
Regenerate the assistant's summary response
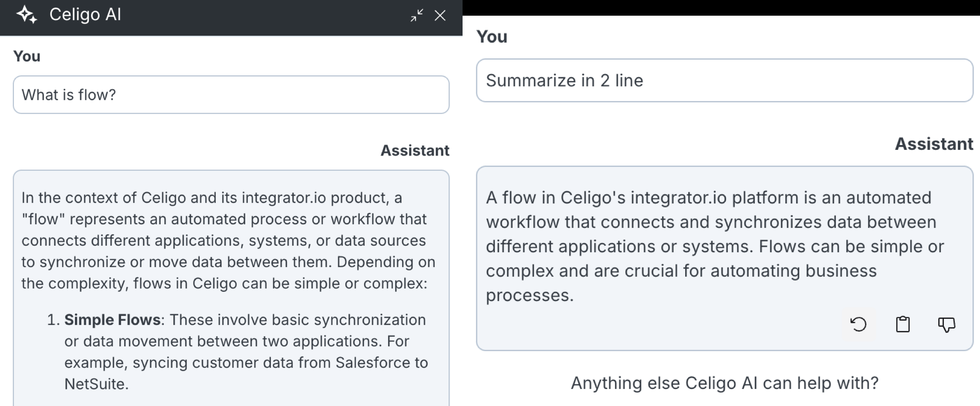coord(858,324)
